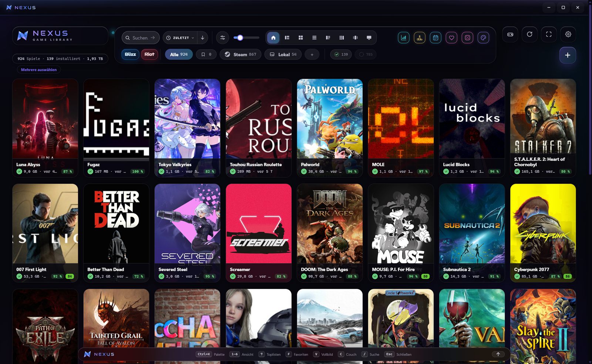
Task: Show favorites via heart icon
Action: pyautogui.click(x=451, y=38)
